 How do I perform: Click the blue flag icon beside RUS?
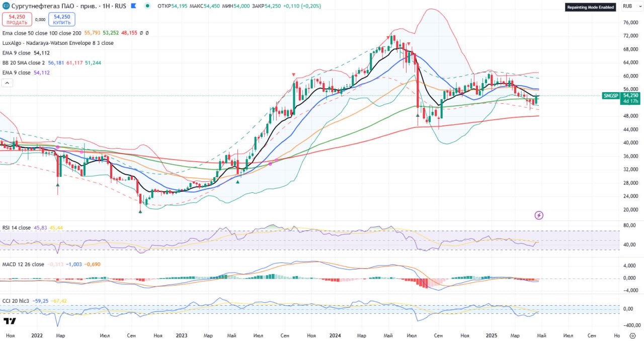132,6
